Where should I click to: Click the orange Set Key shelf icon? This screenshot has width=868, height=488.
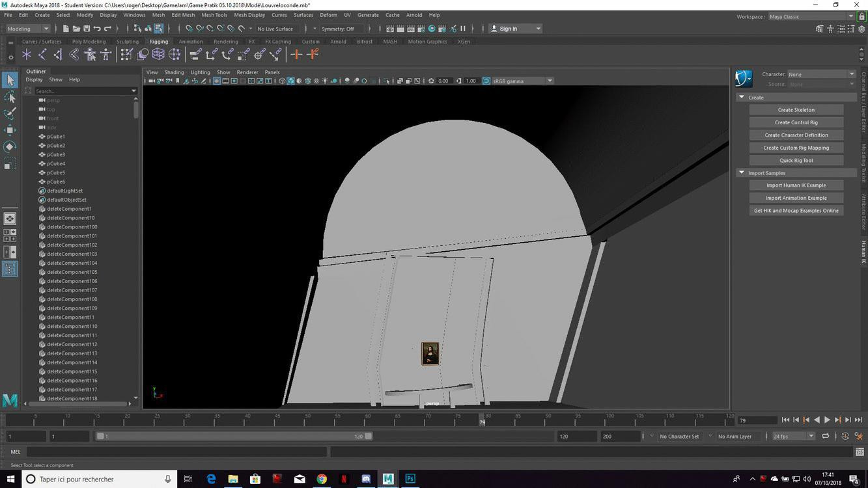(x=296, y=55)
